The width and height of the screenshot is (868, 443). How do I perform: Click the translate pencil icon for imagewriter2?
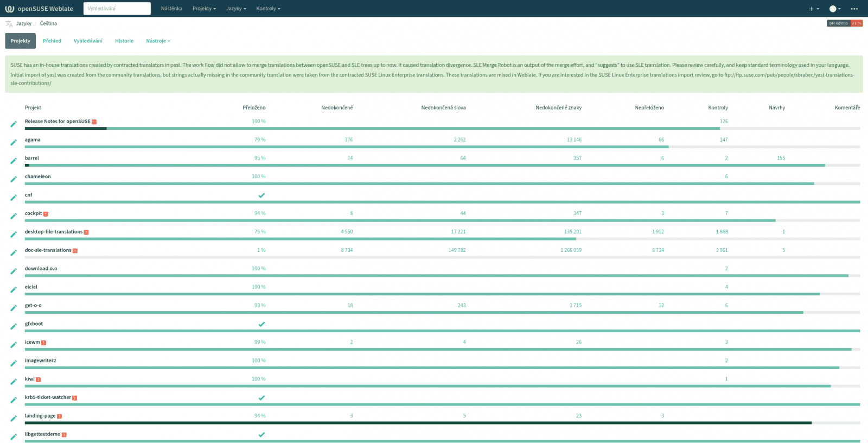(14, 364)
